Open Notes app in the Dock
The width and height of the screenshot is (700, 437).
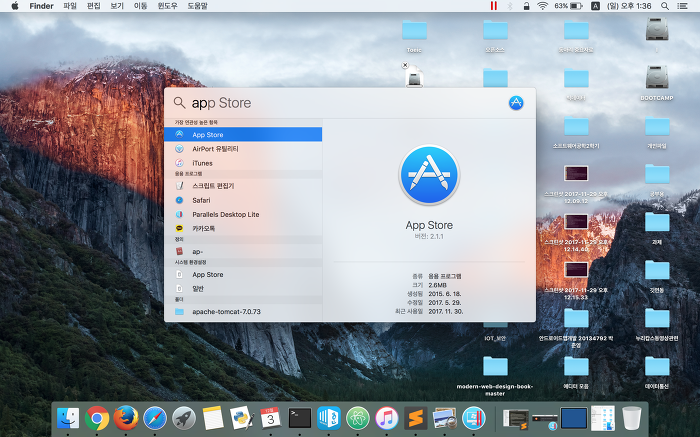tap(213, 419)
